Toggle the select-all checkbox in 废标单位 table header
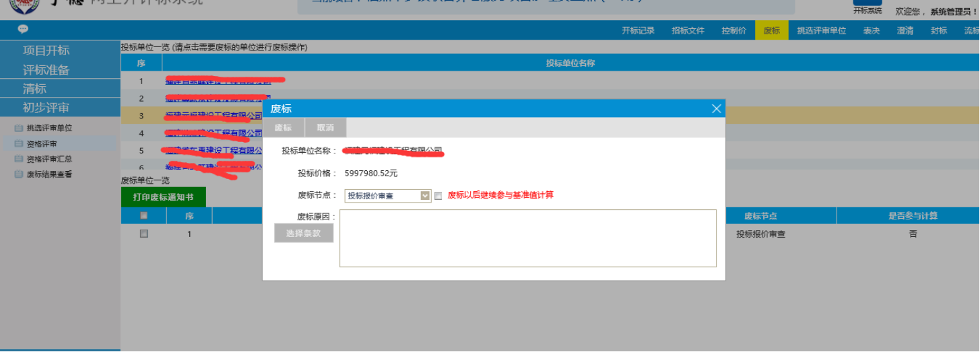980x352 pixels. click(x=143, y=216)
